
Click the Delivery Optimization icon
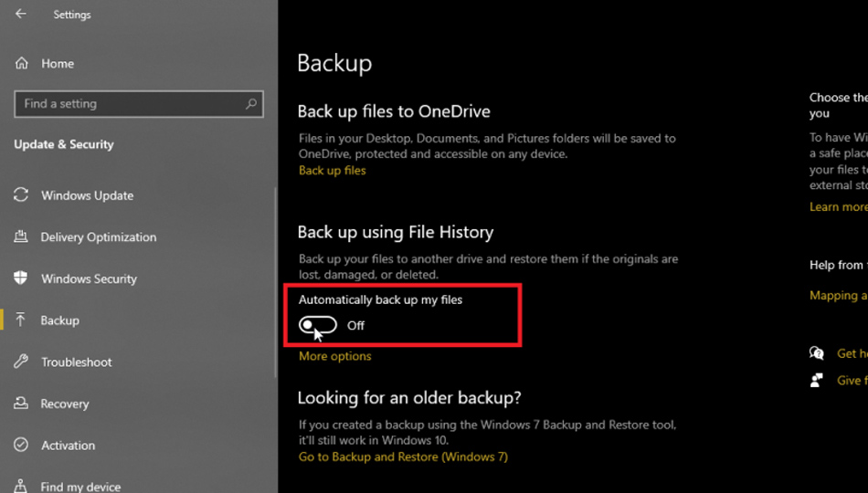[21, 237]
